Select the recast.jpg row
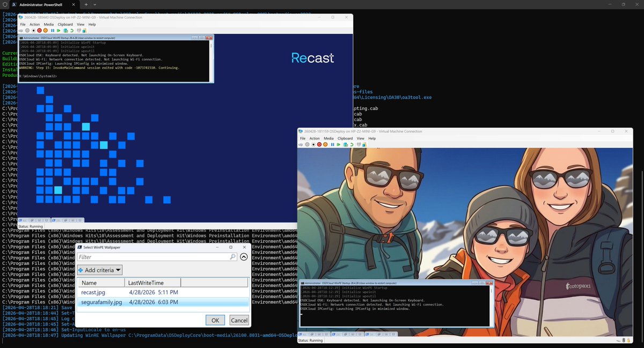The image size is (644, 348). tap(164, 292)
